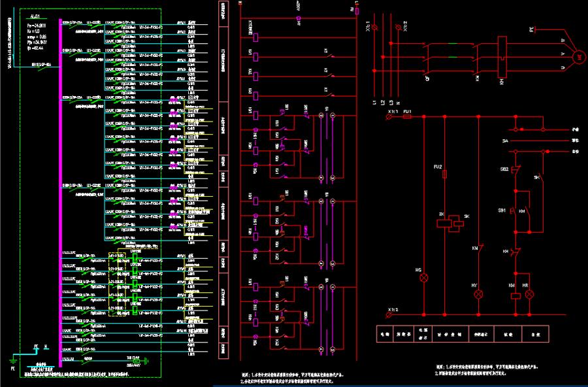Click the U motor terminal label
588x387 pixels.
tap(563, 67)
